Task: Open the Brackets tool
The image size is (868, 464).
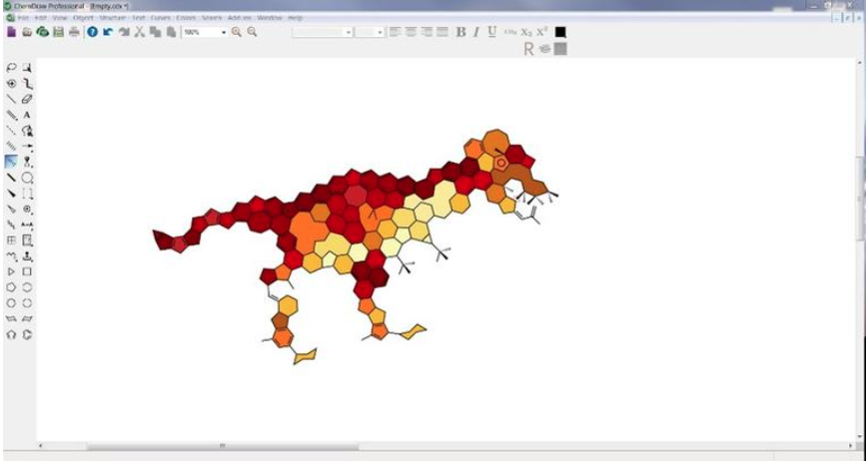Action: [x=27, y=194]
